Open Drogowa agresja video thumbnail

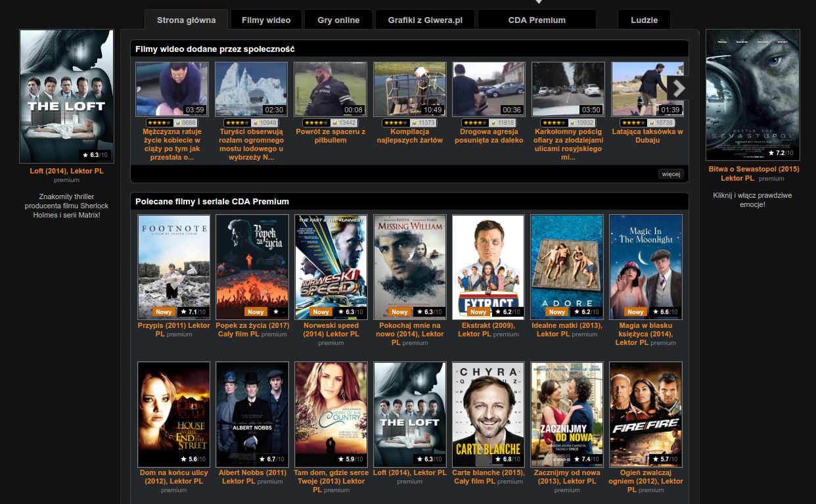pos(489,89)
